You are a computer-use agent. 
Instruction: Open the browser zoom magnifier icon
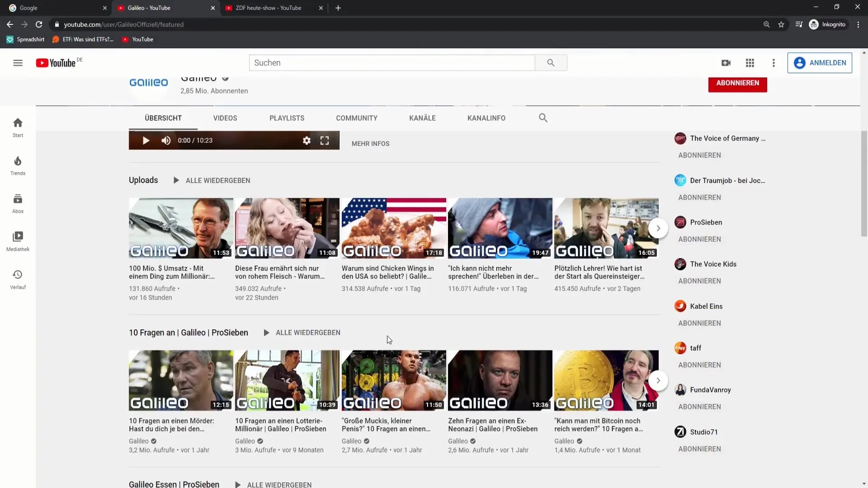coord(766,24)
